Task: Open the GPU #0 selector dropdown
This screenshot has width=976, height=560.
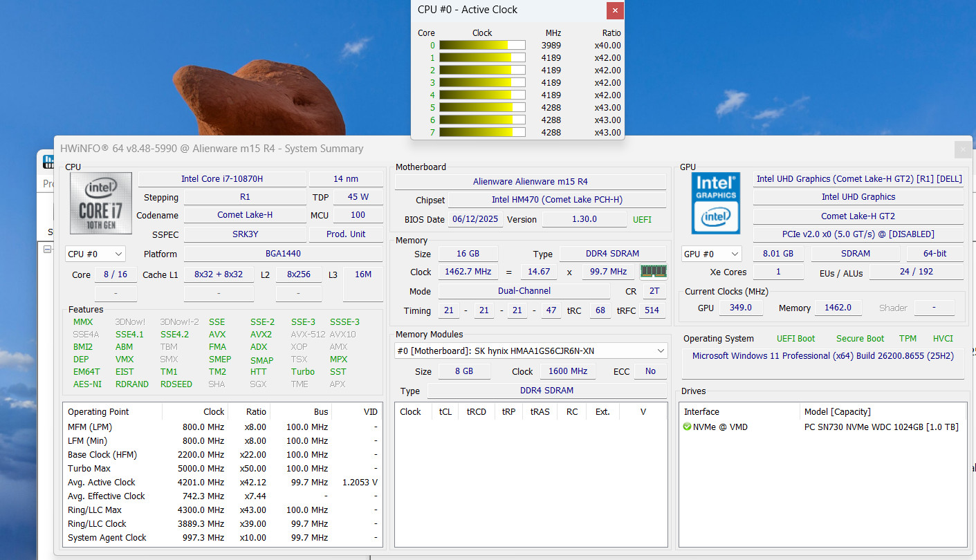Action: pyautogui.click(x=711, y=254)
